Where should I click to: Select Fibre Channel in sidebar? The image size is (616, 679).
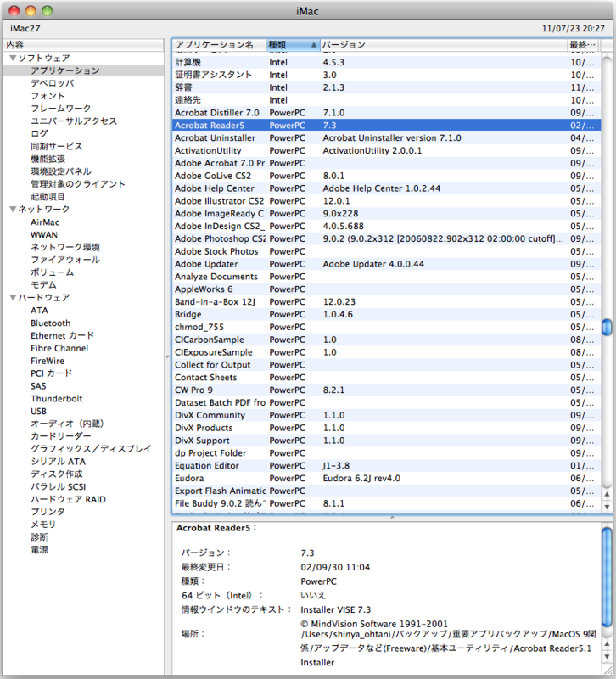tap(59, 348)
